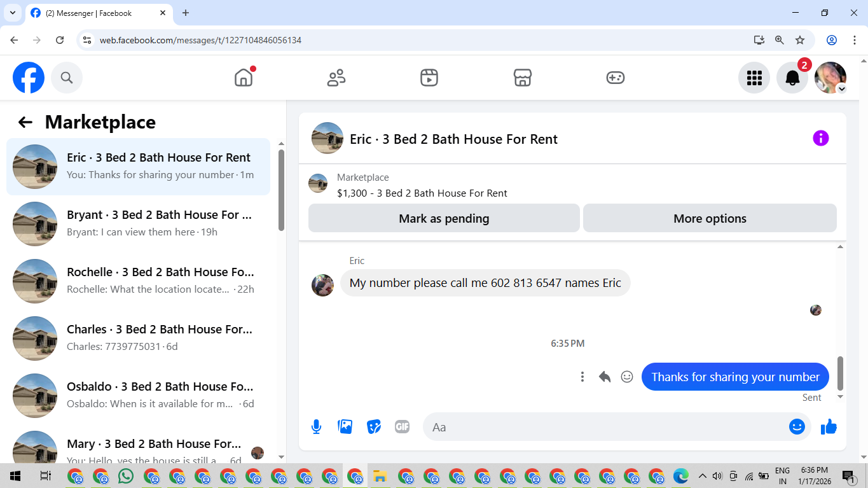
Task: Show hidden system tray icons
Action: point(703,476)
